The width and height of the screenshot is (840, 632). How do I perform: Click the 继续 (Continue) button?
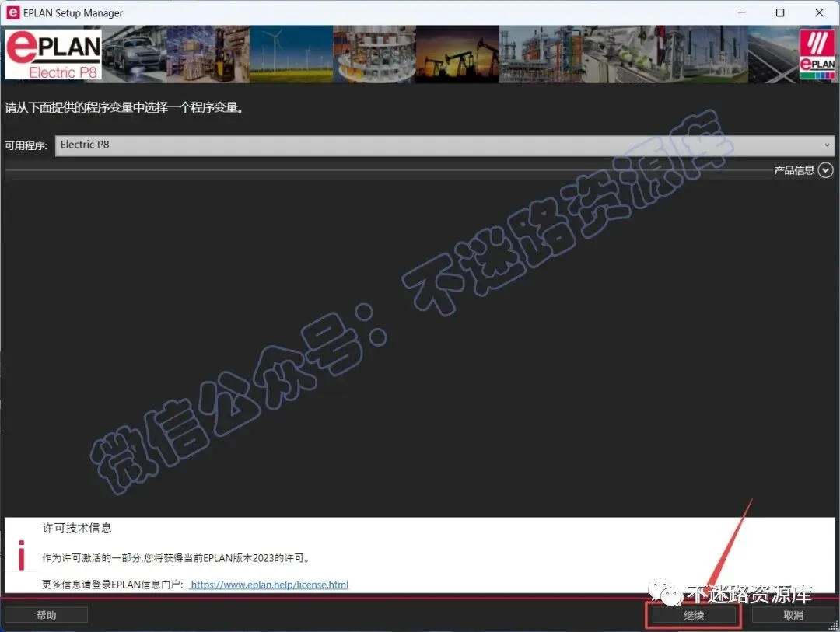point(694,615)
